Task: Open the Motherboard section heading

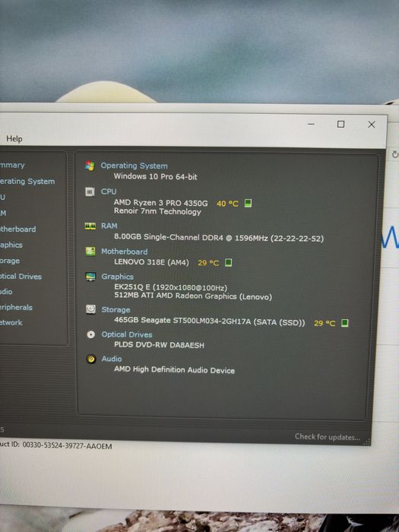Action: [x=124, y=252]
